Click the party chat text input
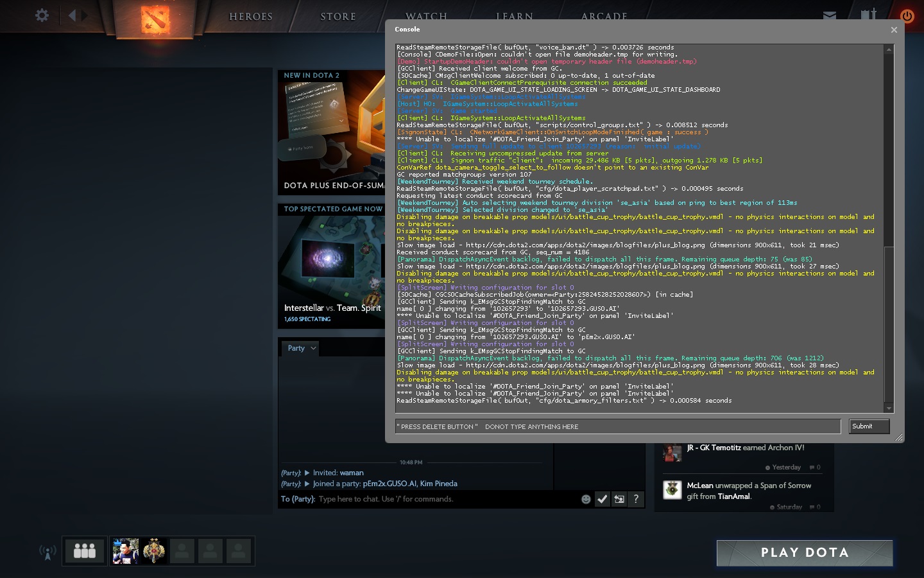The height and width of the screenshot is (578, 924). click(447, 499)
